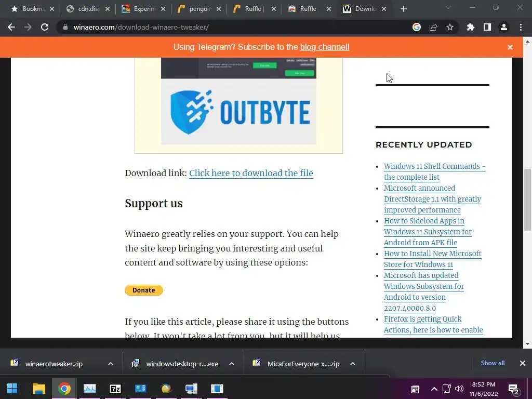Bookmark this page with star icon
532x399 pixels.
pyautogui.click(x=450, y=27)
